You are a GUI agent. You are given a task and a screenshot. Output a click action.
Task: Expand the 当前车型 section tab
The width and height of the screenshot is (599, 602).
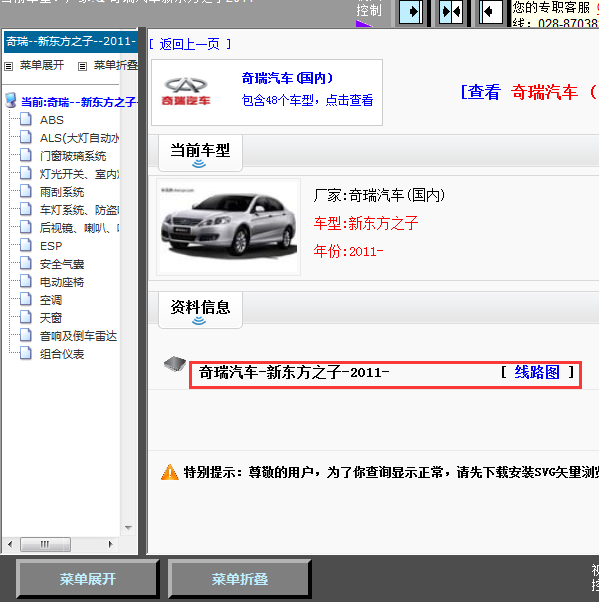point(200,153)
